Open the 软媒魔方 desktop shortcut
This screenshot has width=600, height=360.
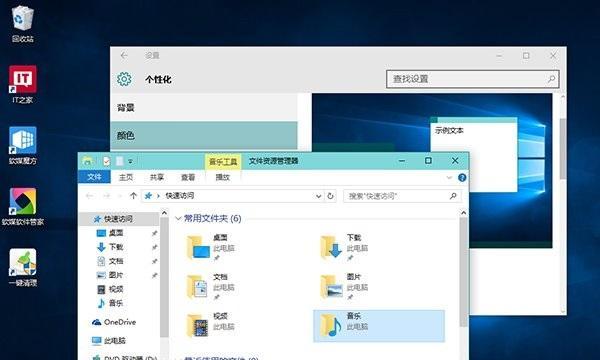click(x=23, y=145)
